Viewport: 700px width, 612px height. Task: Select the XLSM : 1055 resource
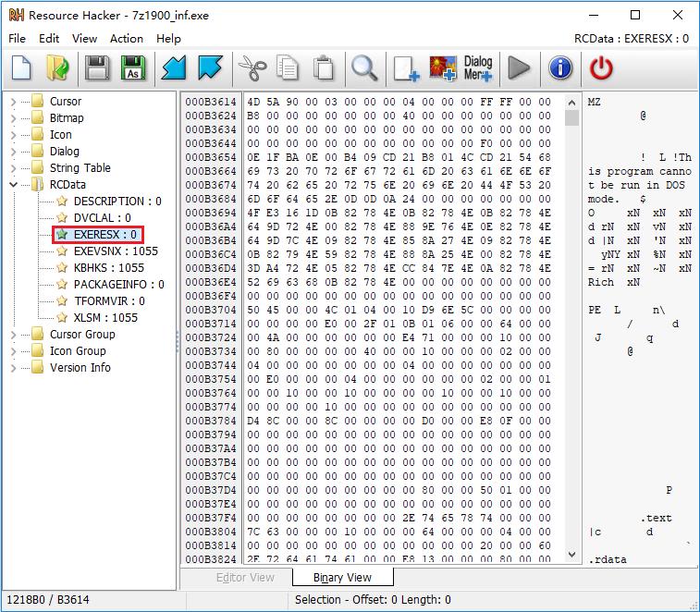(105, 318)
